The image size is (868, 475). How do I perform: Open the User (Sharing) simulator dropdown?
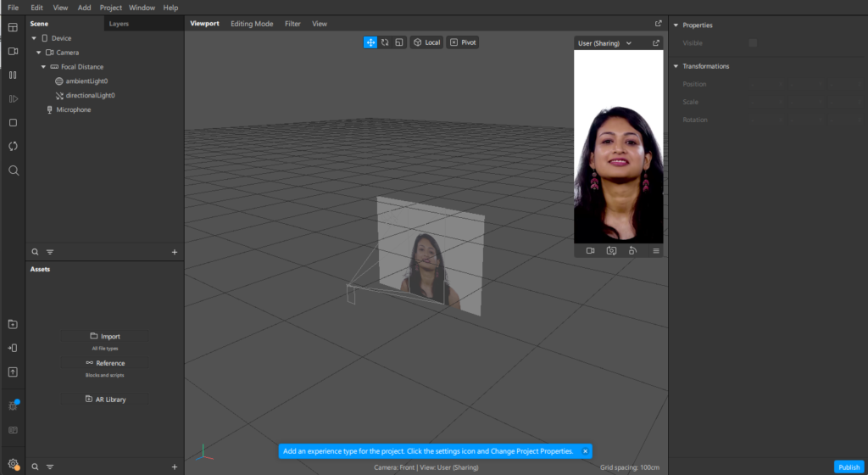pyautogui.click(x=604, y=43)
